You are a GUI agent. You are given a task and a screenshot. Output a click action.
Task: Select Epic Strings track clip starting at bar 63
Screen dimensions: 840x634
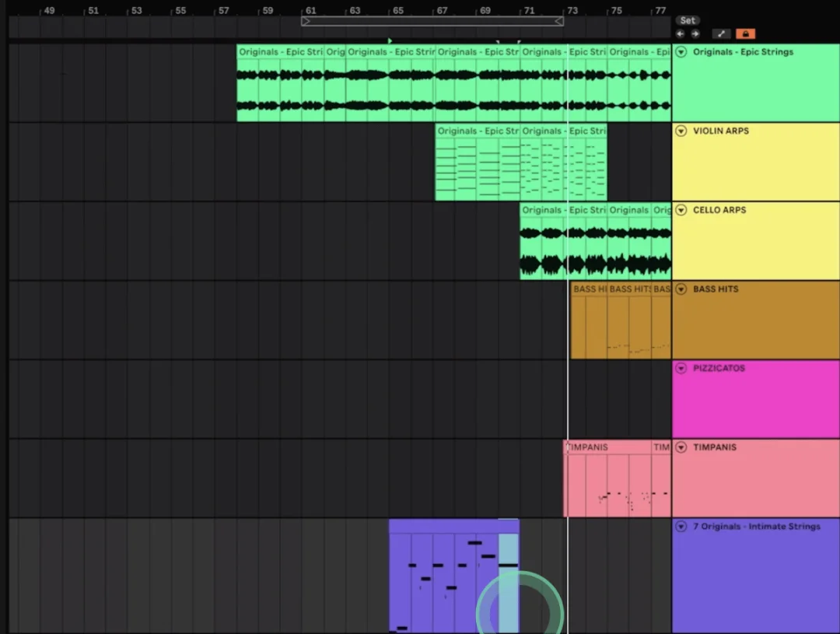(x=390, y=83)
